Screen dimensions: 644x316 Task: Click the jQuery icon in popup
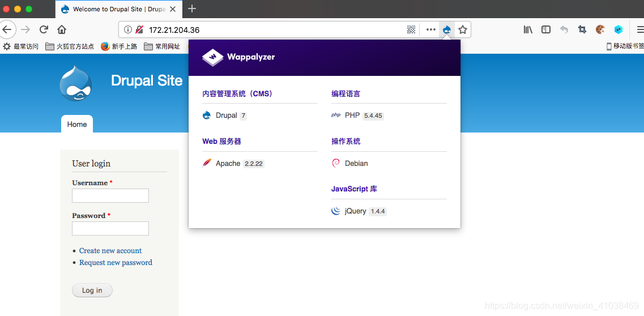pyautogui.click(x=335, y=211)
